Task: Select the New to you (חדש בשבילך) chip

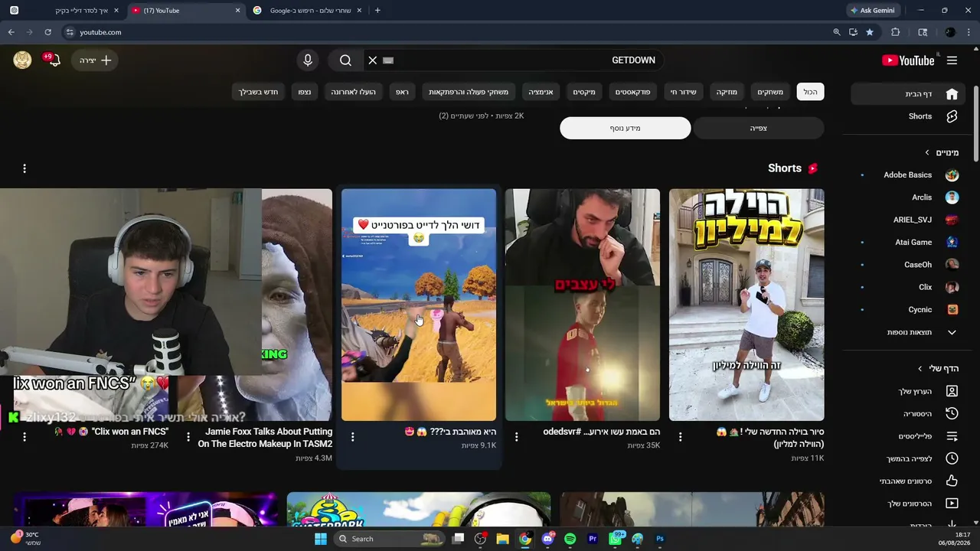Action: 260,92
